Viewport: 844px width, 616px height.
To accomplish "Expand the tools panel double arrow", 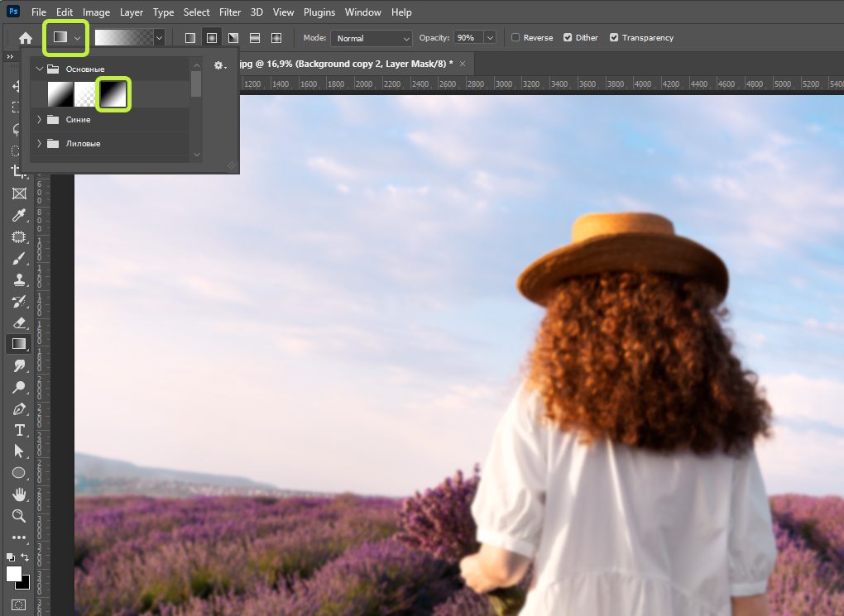I will click(10, 56).
